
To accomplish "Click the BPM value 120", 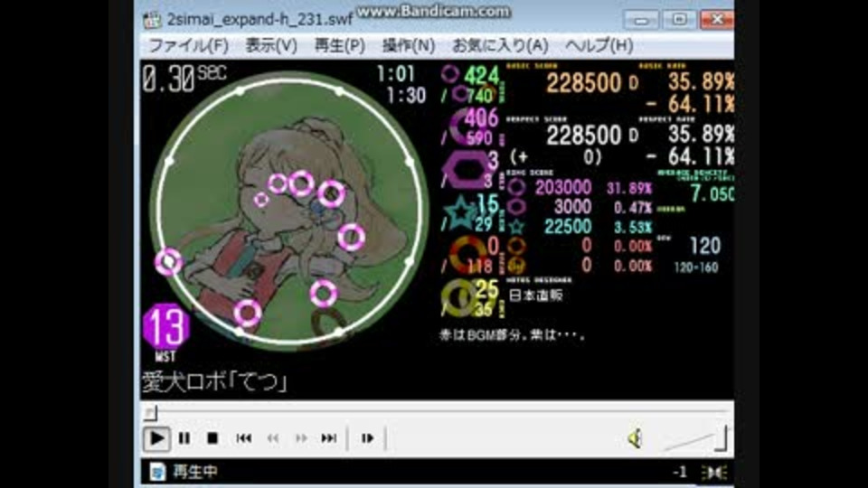I will click(x=705, y=246).
